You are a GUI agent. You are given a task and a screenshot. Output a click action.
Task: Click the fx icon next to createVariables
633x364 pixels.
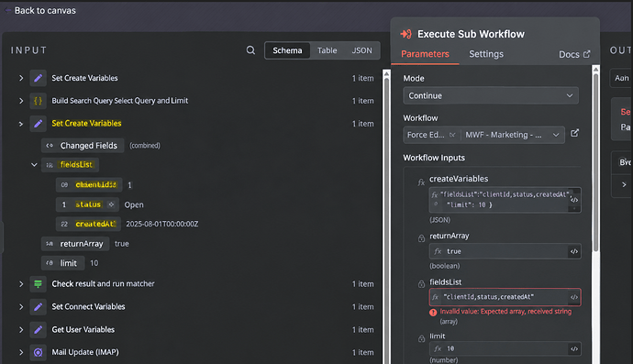click(x=421, y=182)
